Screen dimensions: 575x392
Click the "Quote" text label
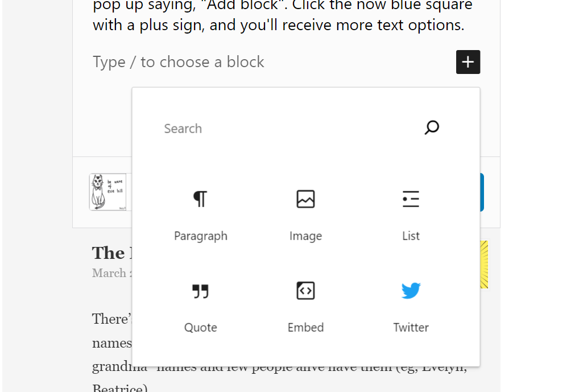click(201, 328)
